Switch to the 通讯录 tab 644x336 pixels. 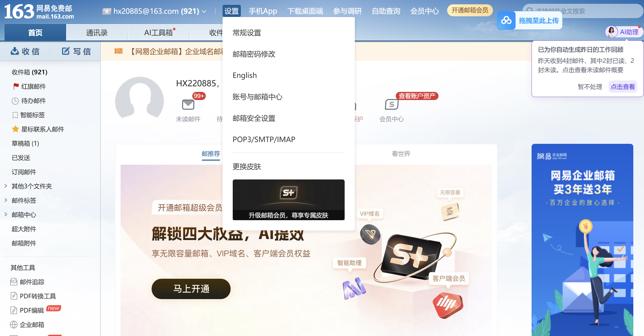(x=97, y=33)
